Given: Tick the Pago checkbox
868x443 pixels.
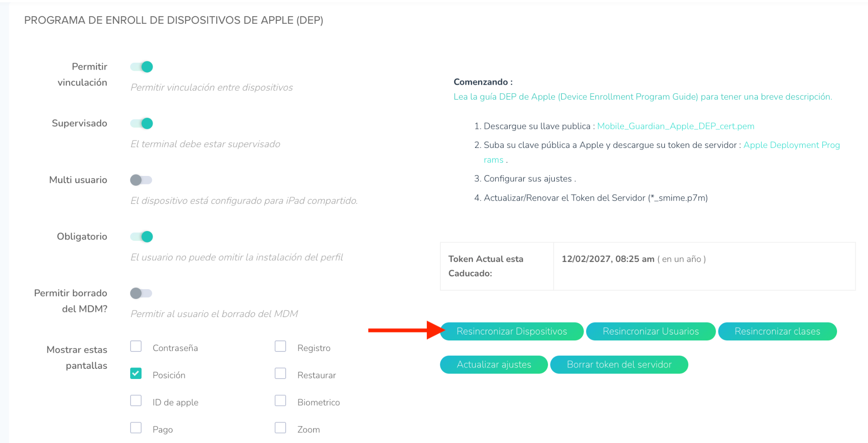Looking at the screenshot, I should (136, 428).
